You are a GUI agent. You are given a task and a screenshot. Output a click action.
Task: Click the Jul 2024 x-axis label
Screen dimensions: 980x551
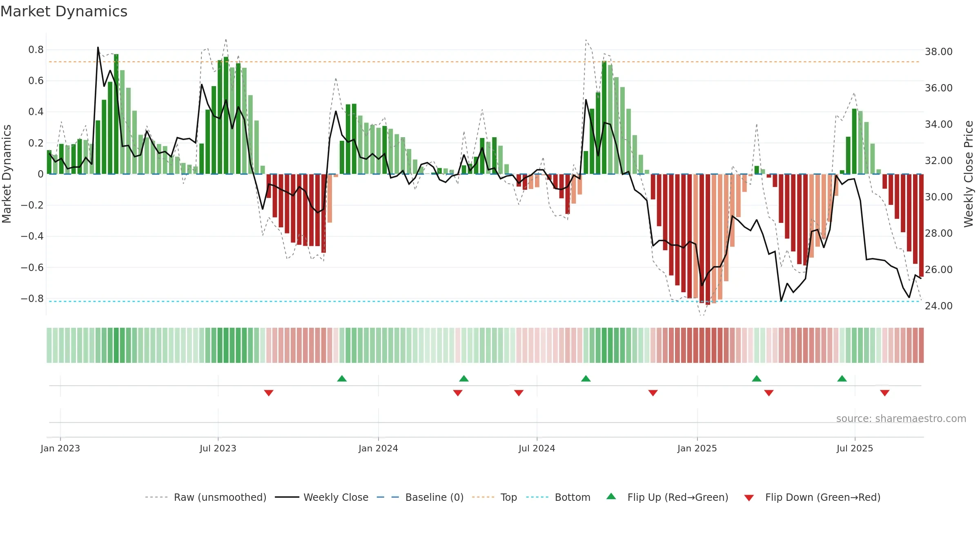pos(537,448)
